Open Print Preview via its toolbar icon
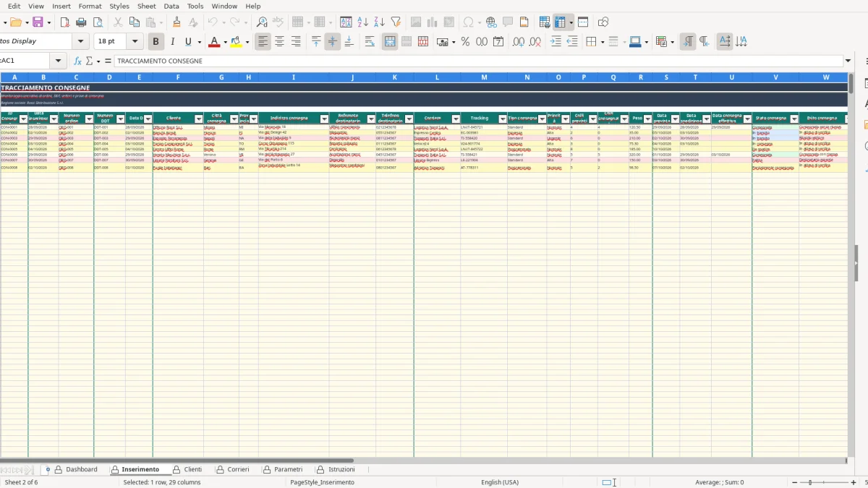The image size is (868, 488). point(98,22)
